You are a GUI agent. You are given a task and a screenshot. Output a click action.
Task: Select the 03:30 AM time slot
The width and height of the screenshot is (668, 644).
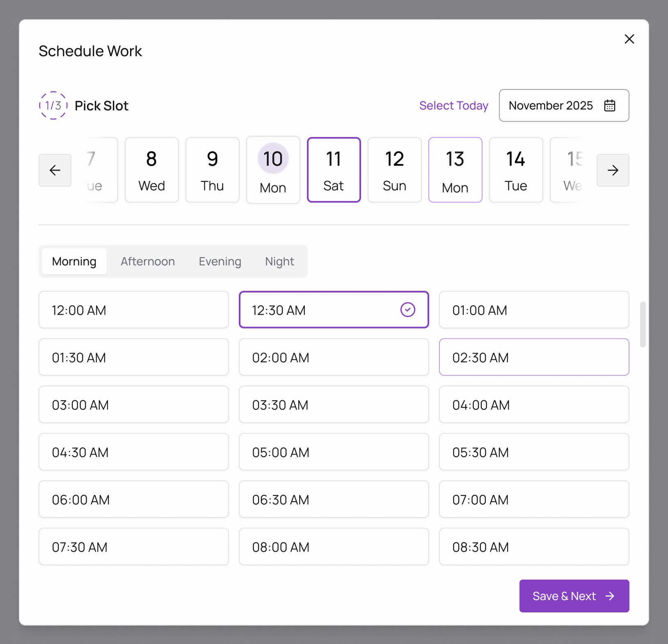(334, 404)
